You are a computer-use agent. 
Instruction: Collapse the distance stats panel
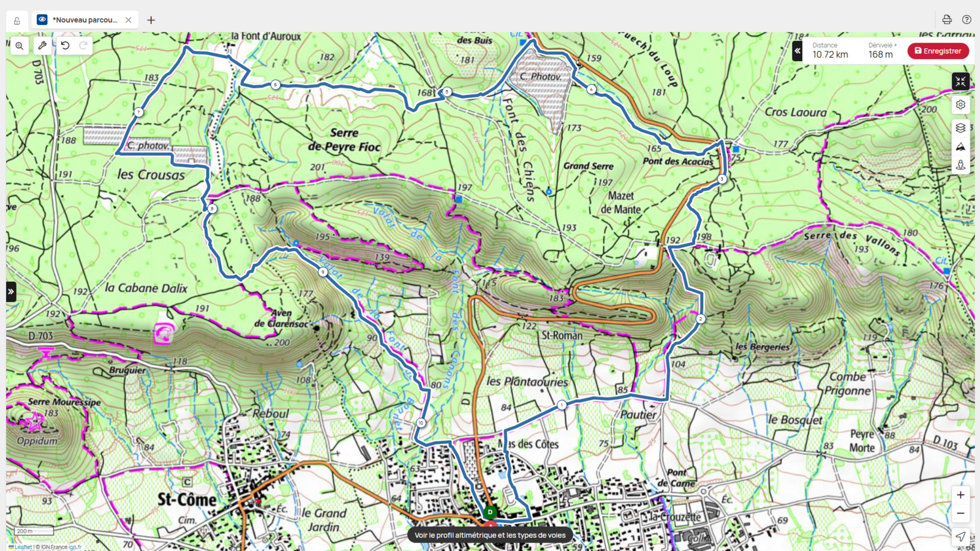[797, 51]
